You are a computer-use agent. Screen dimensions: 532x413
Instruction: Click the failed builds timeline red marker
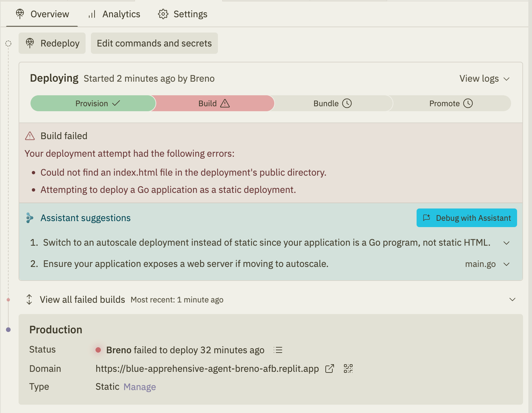coord(8,300)
